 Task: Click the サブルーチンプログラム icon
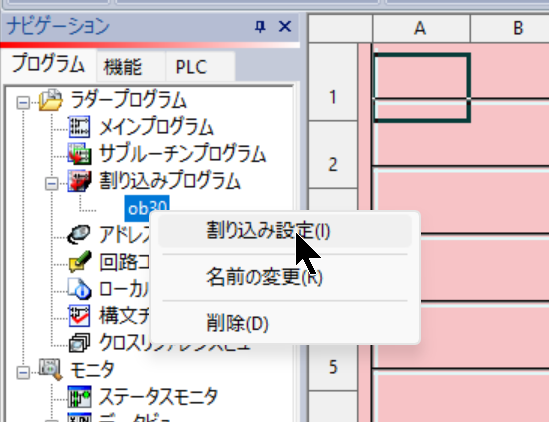tap(79, 154)
